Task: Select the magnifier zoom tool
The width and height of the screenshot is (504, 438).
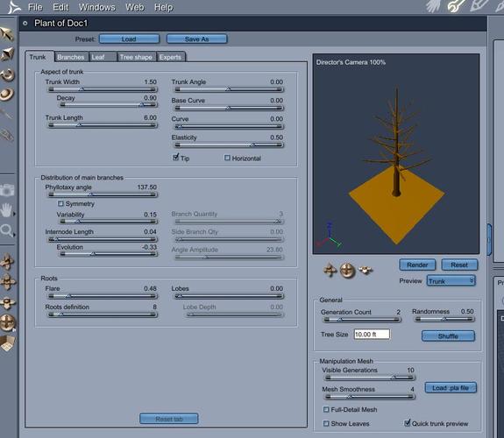Action: coord(6,230)
